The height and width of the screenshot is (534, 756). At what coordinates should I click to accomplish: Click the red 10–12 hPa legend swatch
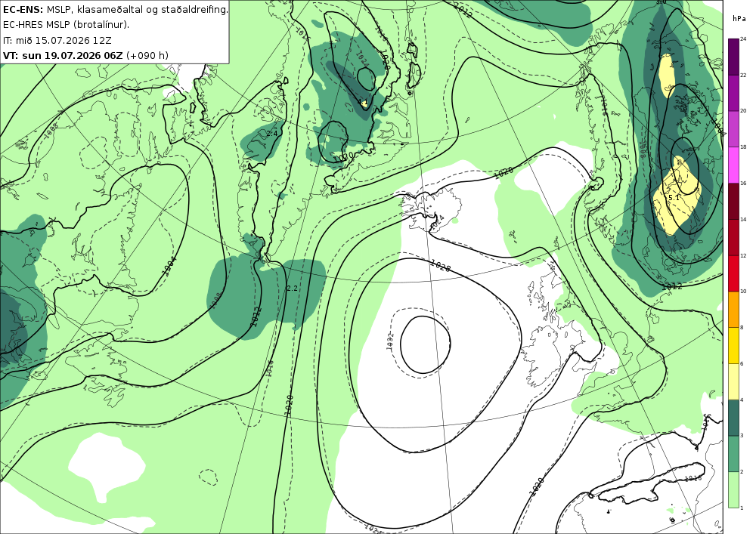pyautogui.click(x=733, y=273)
